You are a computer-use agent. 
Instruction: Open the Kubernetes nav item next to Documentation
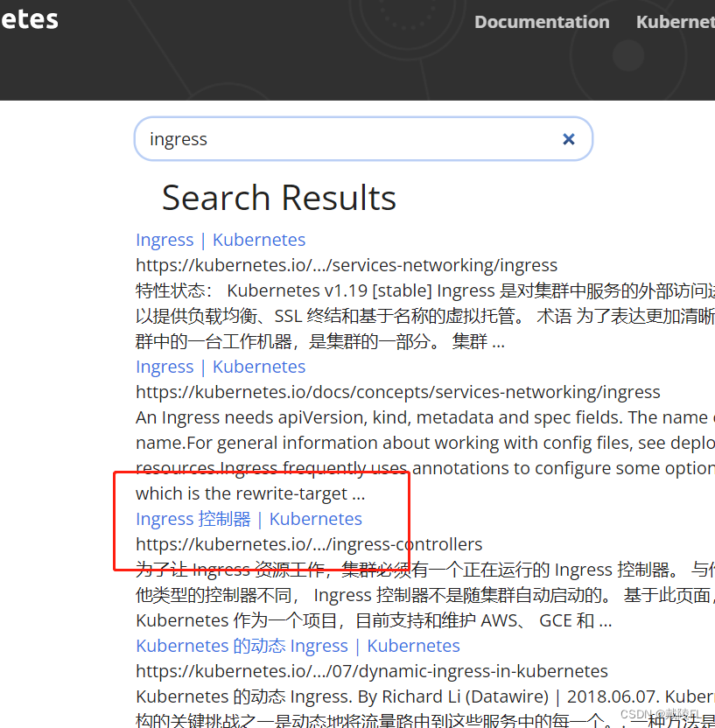pos(676,22)
